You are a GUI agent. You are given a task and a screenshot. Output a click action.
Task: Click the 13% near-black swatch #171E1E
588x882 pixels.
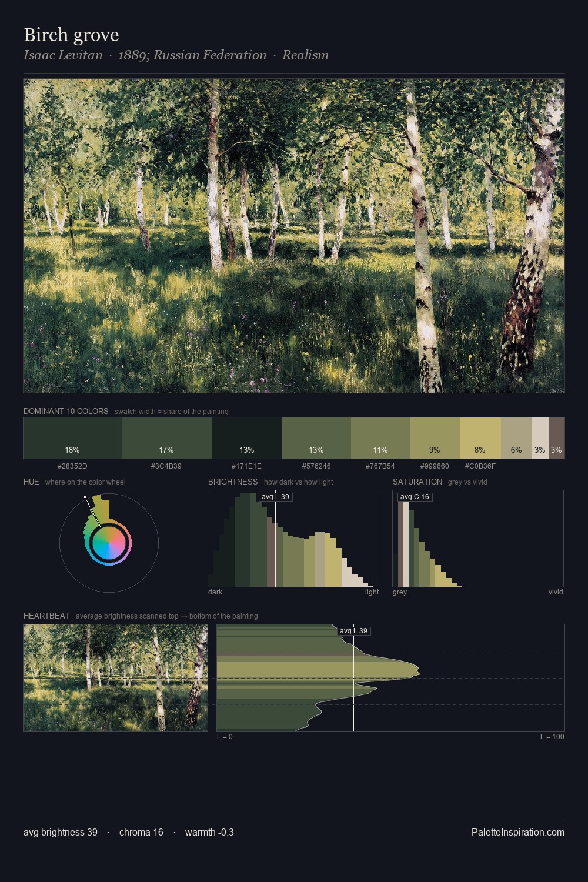pos(247,438)
